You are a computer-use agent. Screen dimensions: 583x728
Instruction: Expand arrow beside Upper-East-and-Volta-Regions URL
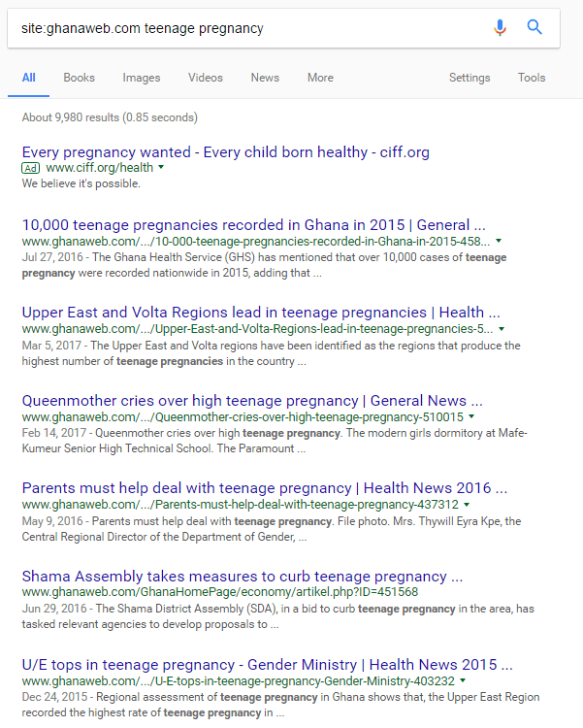tap(501, 329)
